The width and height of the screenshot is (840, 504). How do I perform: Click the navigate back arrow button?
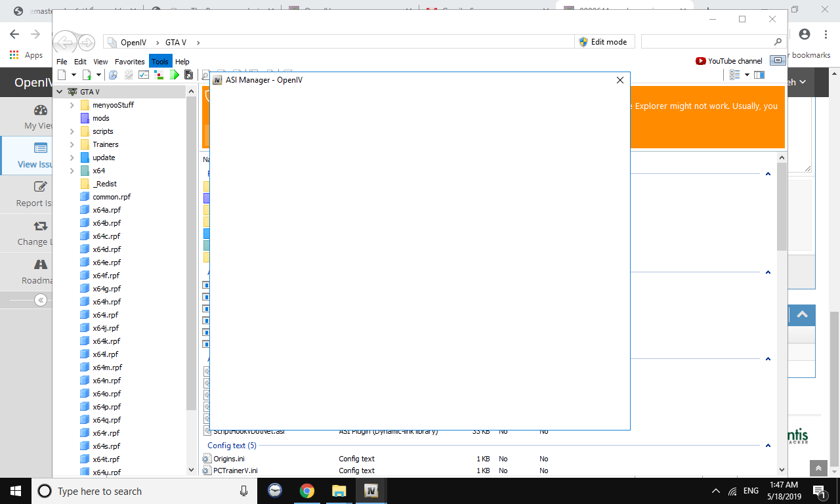(65, 43)
